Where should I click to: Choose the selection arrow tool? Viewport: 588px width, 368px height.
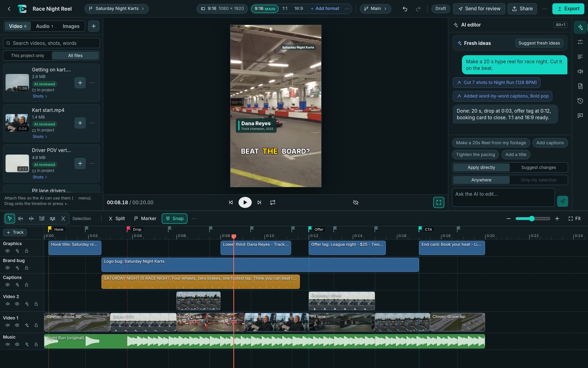(x=10, y=219)
